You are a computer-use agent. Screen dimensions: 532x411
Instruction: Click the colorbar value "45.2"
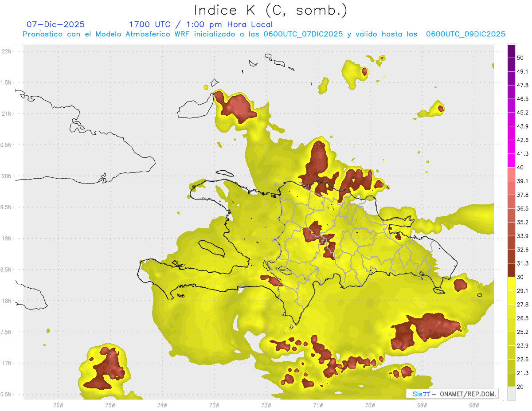click(x=523, y=113)
